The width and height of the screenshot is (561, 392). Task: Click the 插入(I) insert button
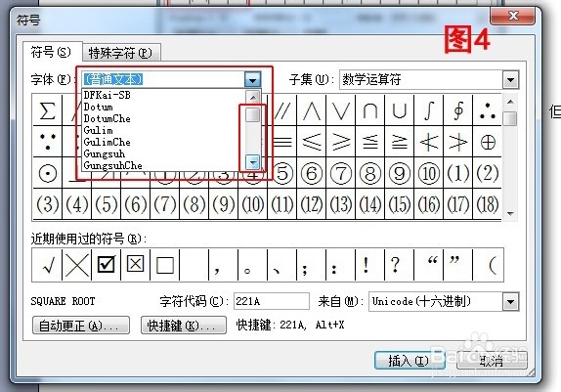[x=410, y=361]
